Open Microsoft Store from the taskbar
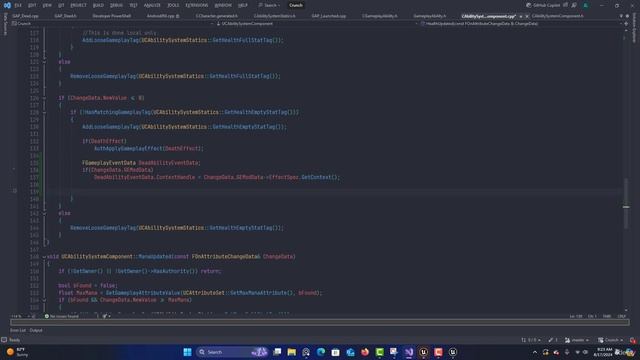This screenshot has height=360, width=640. (x=336, y=352)
